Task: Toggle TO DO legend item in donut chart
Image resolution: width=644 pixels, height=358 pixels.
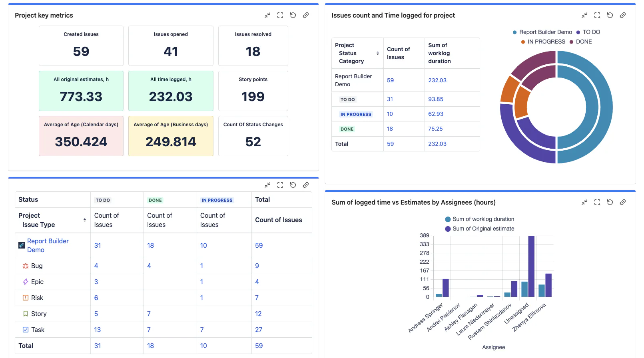Action: (588, 32)
